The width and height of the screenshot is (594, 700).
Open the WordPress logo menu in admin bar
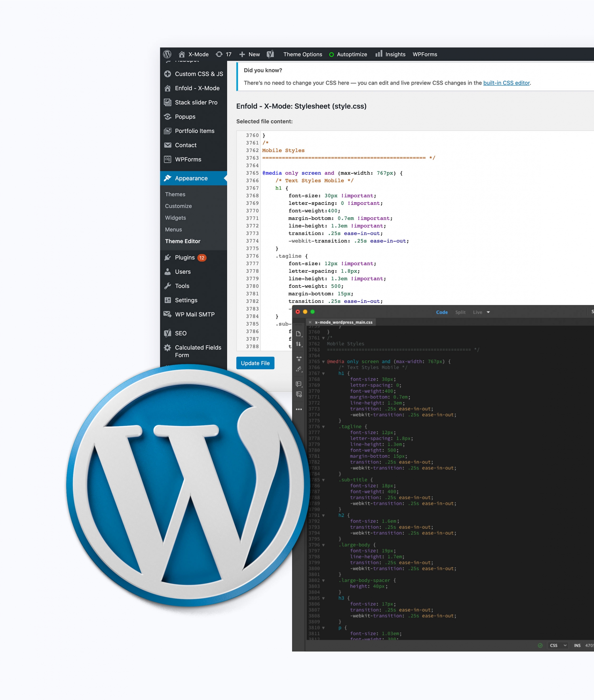pyautogui.click(x=167, y=54)
